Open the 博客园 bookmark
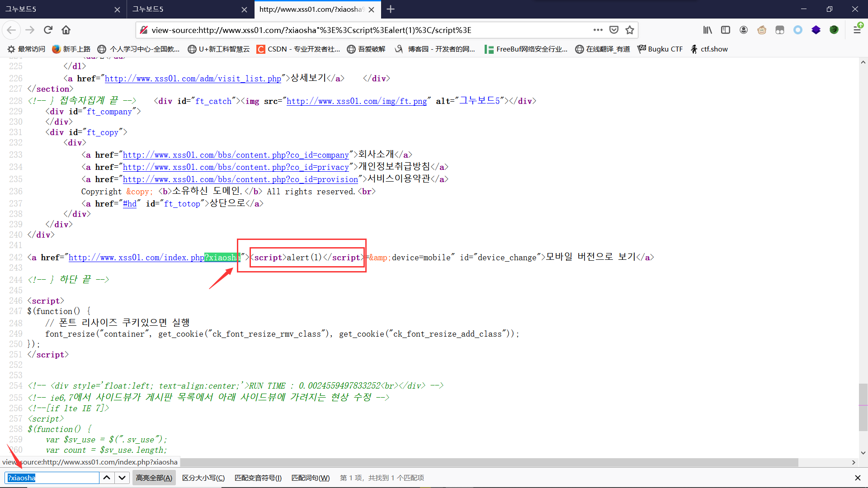868x488 pixels. [435, 49]
